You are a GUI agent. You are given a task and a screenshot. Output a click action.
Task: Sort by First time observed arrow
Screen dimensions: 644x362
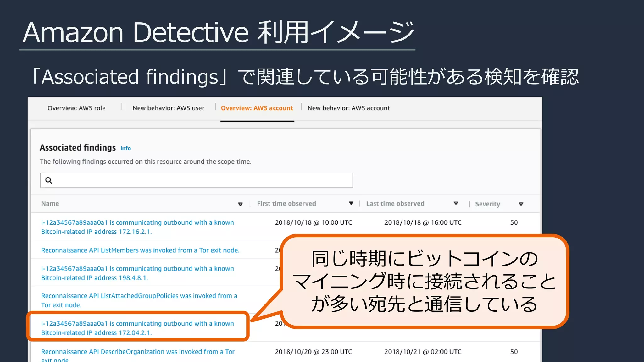pos(351,203)
